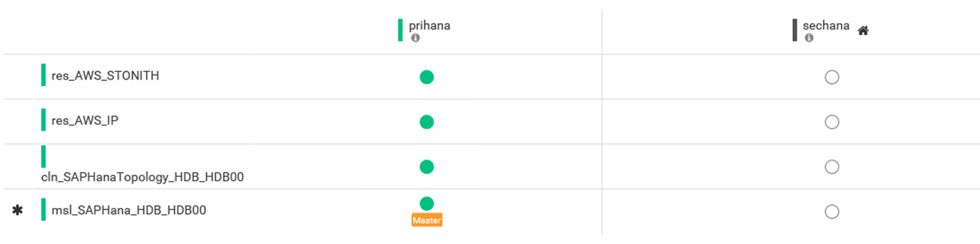This screenshot has height=244, width=980.
Task: Click the green status bar beside prihana
Action: (400, 30)
